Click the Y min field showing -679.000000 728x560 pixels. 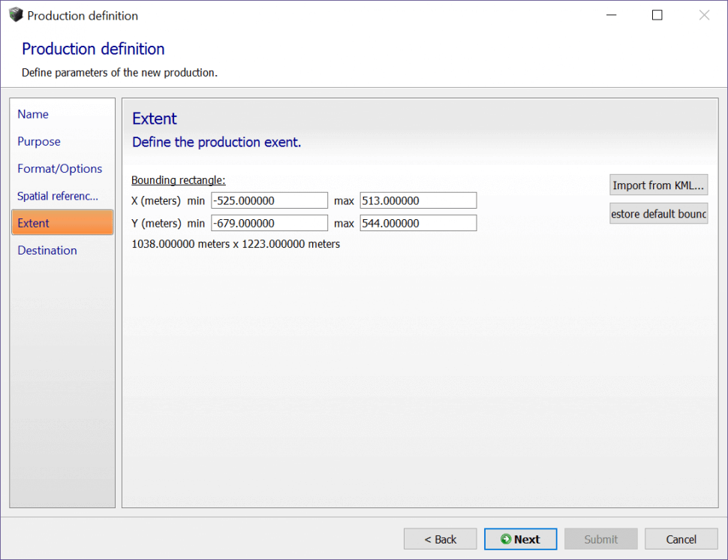point(269,224)
